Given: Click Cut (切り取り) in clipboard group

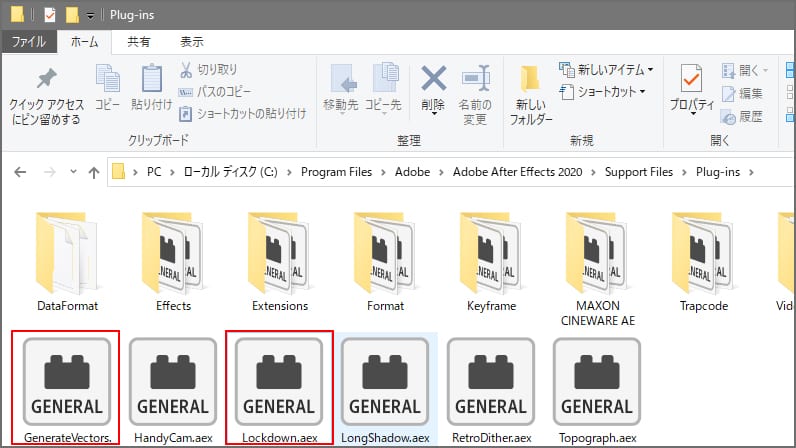Looking at the screenshot, I should click(x=208, y=70).
